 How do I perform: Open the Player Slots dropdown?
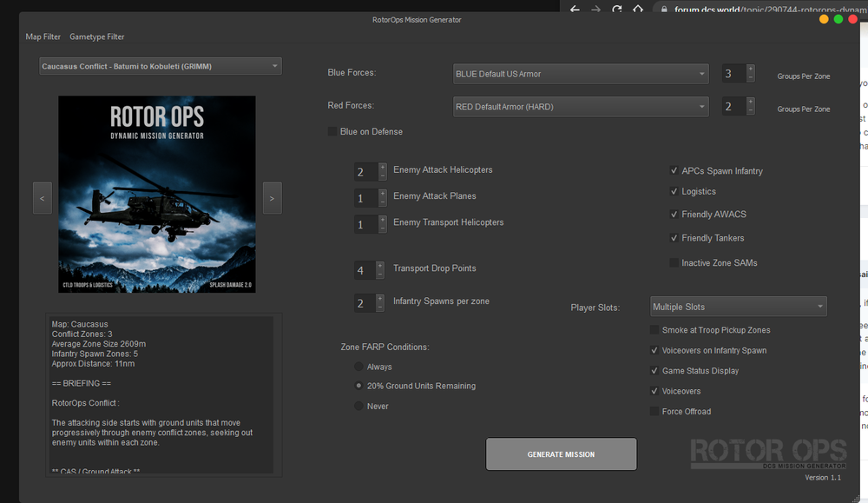point(739,307)
